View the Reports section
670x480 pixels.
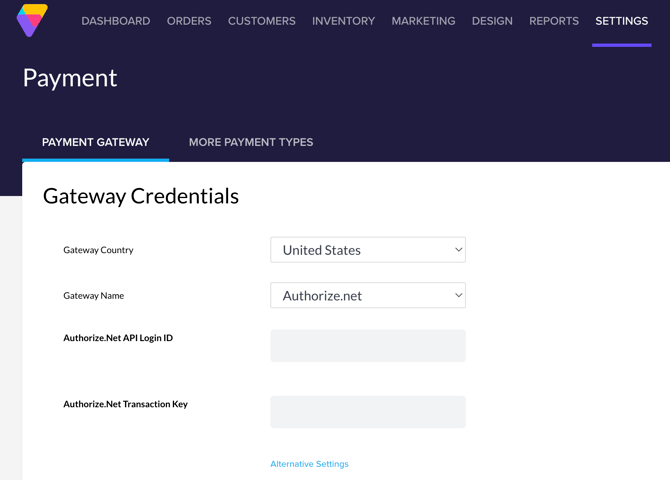click(x=554, y=21)
